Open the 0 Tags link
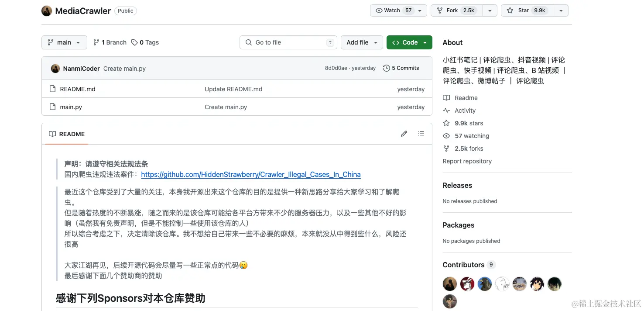This screenshot has height=311, width=644. [x=145, y=42]
